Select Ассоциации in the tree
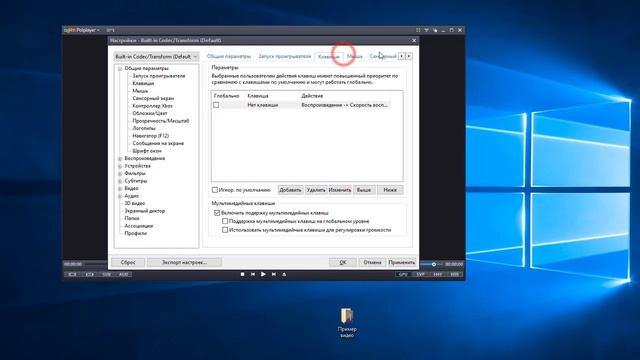 point(138,226)
